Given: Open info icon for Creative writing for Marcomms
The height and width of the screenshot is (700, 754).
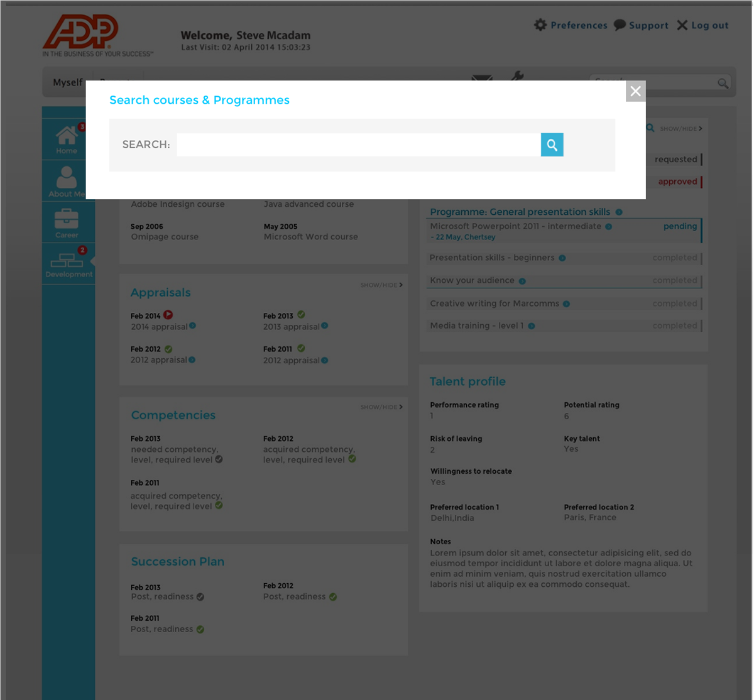Looking at the screenshot, I should tap(566, 304).
